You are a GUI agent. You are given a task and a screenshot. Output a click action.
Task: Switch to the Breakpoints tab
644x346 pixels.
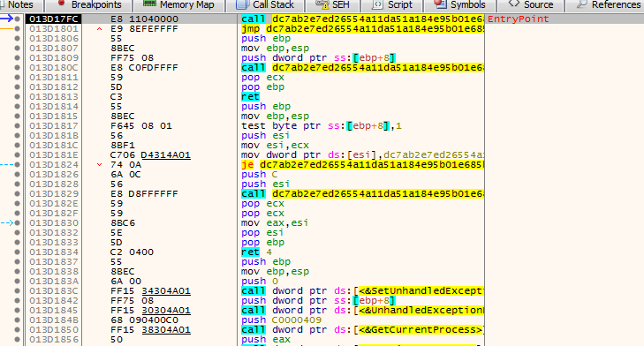(88, 5)
